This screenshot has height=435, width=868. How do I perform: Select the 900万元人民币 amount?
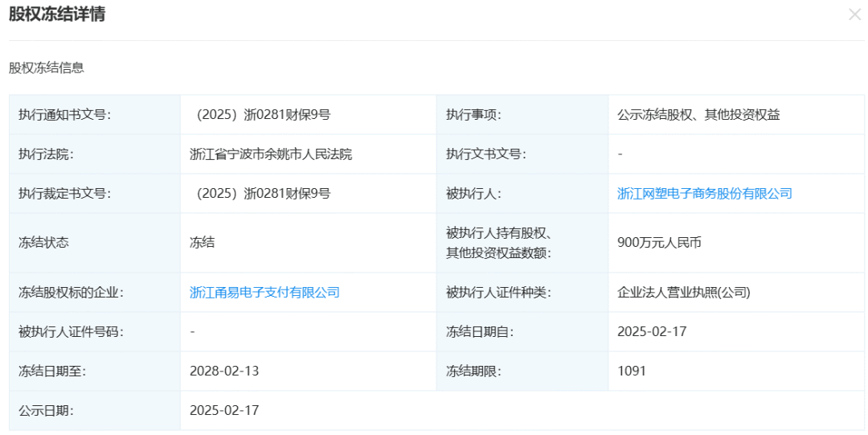pos(659,242)
